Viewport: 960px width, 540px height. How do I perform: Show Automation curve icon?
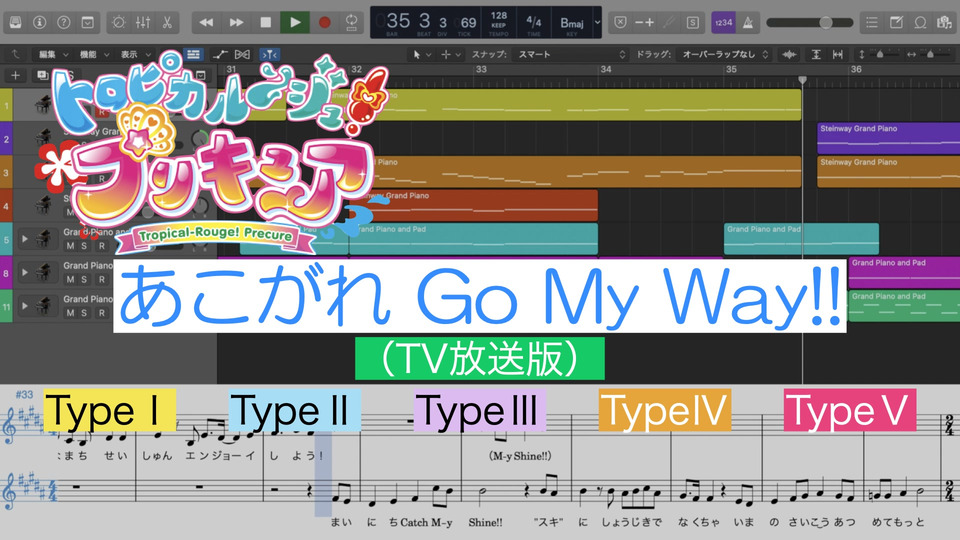tap(220, 54)
